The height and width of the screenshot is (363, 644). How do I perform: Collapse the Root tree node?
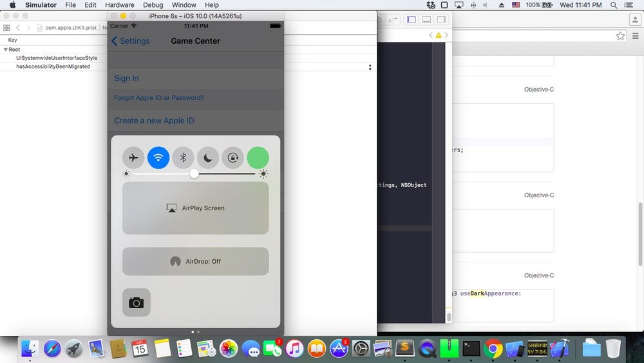click(x=5, y=50)
